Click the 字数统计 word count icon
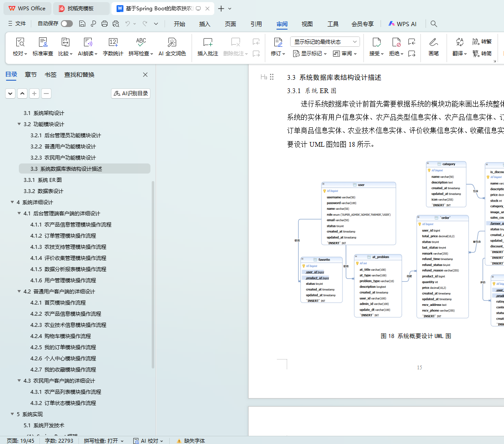Image resolution: width=504 pixels, height=444 pixels. click(x=113, y=42)
